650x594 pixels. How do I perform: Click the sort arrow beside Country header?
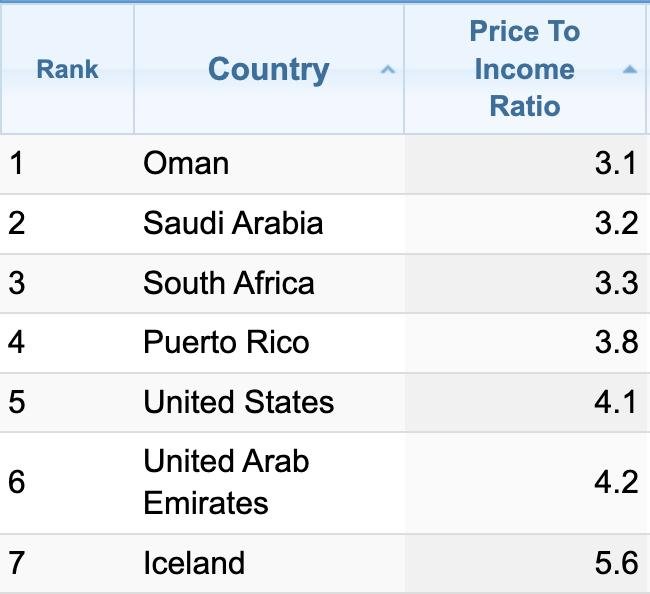pos(388,70)
